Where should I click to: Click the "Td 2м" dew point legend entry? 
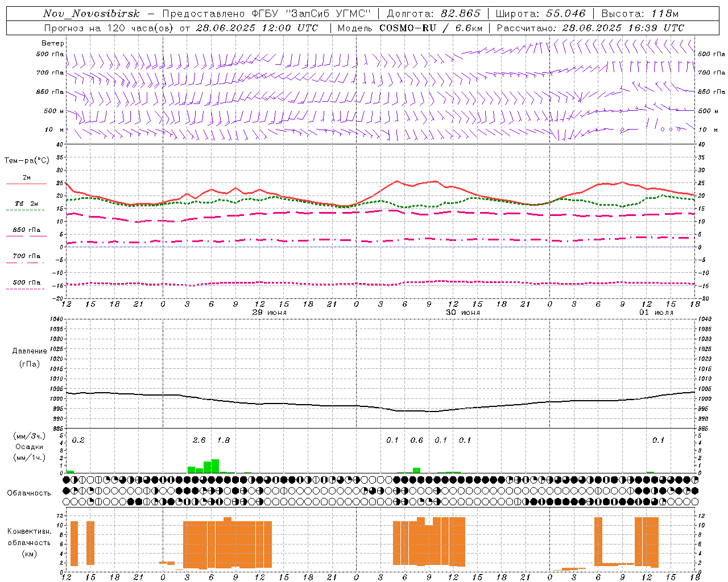pyautogui.click(x=27, y=203)
